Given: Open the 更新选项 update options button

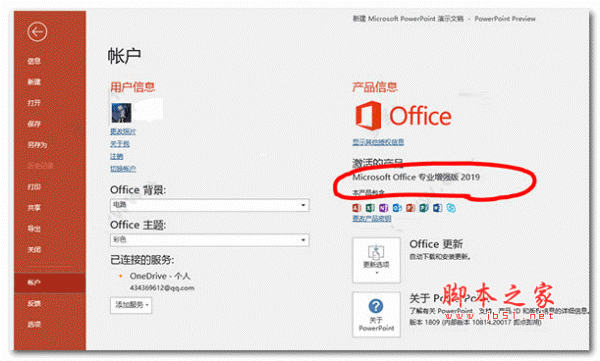Looking at the screenshot, I should click(x=376, y=260).
